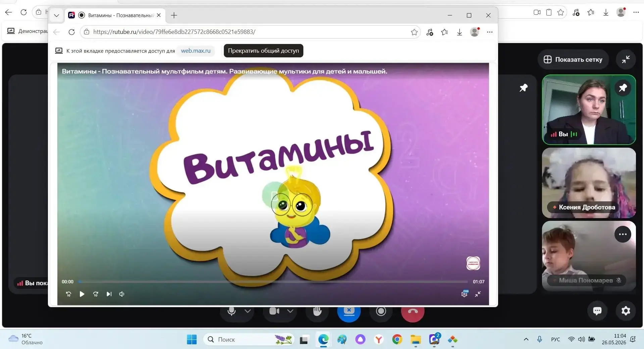Screen dimensions: 644x349
Task: Open profile in background browser window
Action: 621,12
